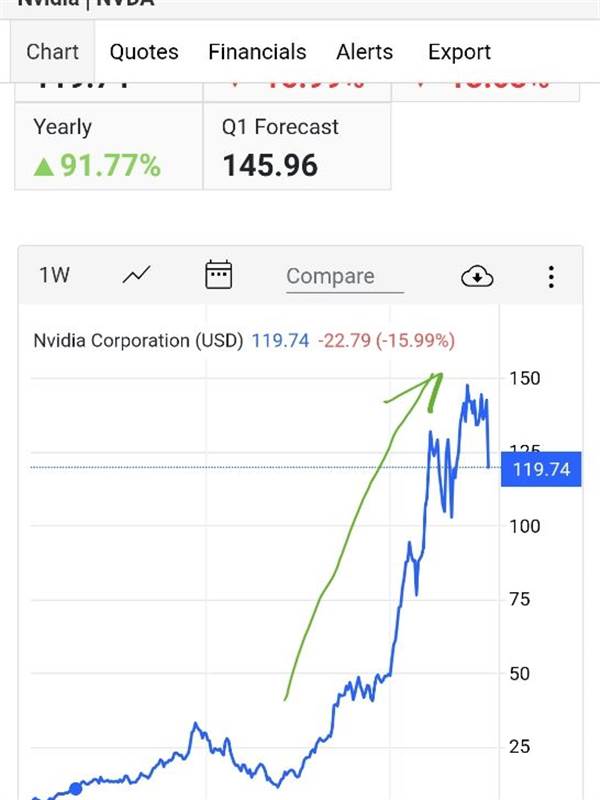Click the green up-triangle in Yearly card
The width and height of the screenshot is (600, 800).
(43, 166)
